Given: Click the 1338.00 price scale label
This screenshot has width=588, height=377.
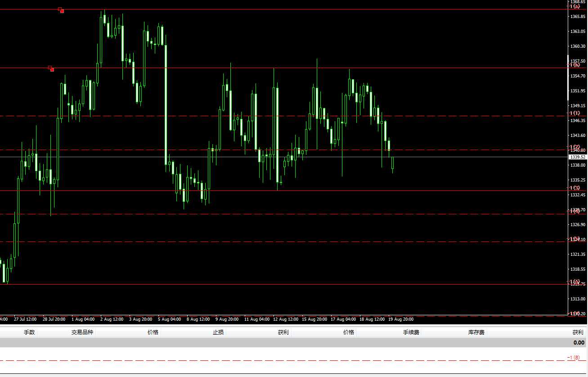Looking at the screenshot, I should [578, 165].
